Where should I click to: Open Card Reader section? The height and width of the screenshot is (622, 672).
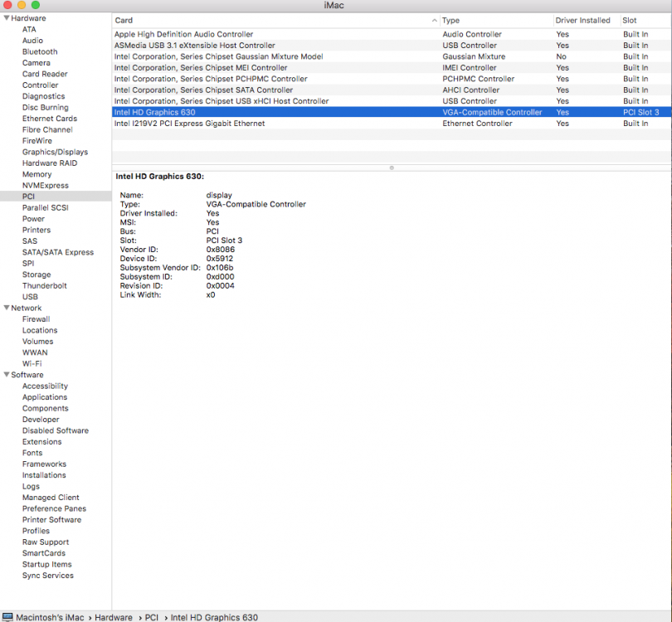tap(45, 74)
